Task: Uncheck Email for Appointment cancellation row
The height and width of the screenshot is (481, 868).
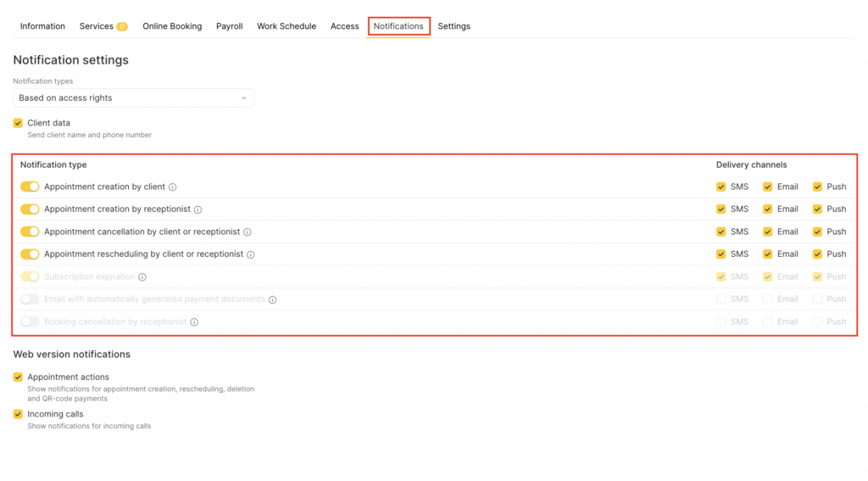Action: (x=768, y=232)
